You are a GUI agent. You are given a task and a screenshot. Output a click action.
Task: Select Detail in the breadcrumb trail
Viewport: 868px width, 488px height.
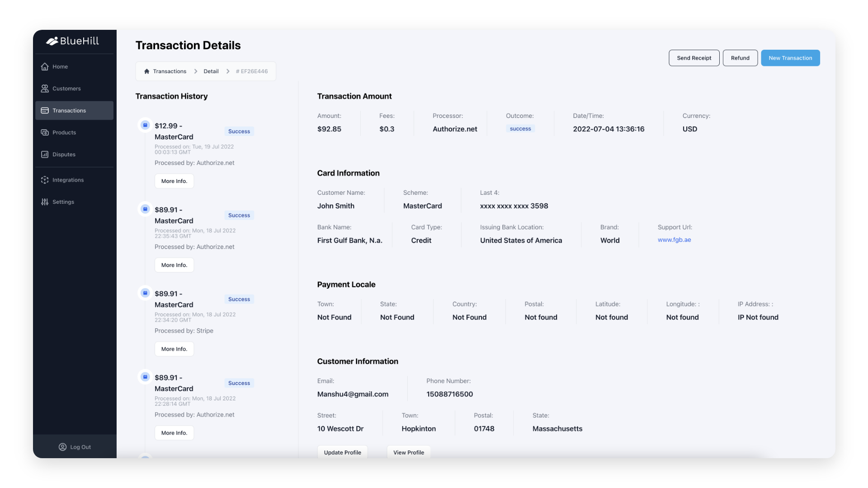coord(211,71)
